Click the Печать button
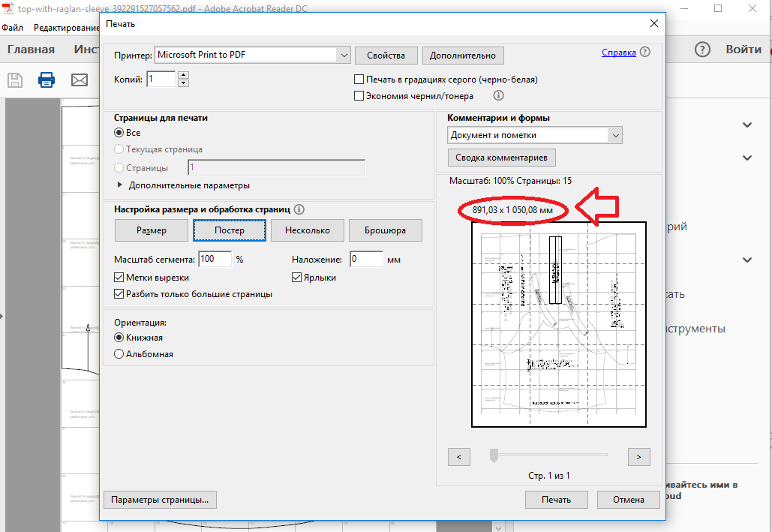Image resolution: width=772 pixels, height=532 pixels. 557,500
